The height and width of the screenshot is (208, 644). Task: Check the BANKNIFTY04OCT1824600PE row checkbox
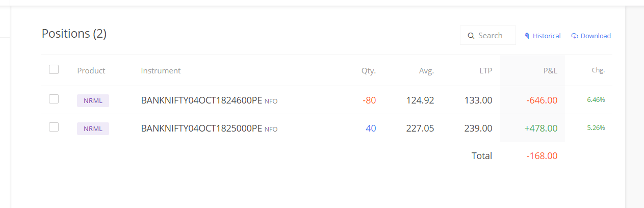tap(54, 99)
